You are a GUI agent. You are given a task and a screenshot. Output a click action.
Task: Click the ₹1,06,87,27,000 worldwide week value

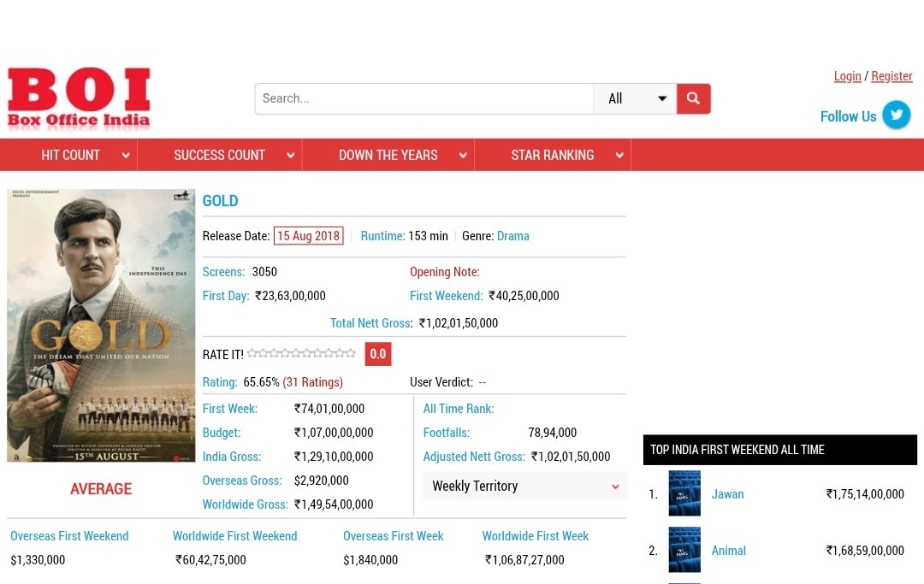(x=524, y=560)
